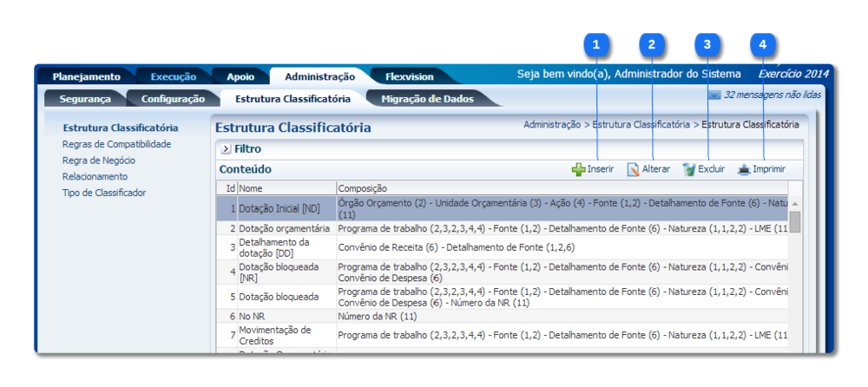Open Regras de Compatibilidade in sidebar
The image size is (868, 387).
[x=116, y=144]
